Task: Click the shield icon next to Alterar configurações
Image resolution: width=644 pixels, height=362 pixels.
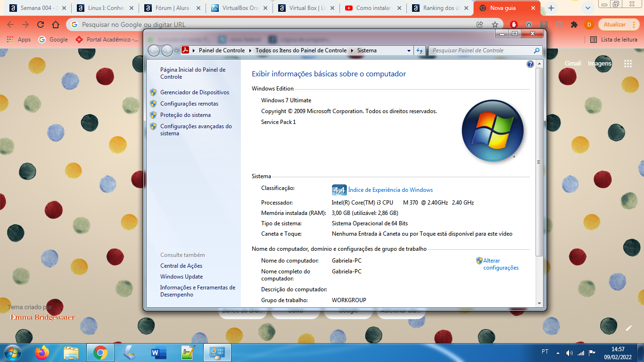Action: (x=479, y=261)
